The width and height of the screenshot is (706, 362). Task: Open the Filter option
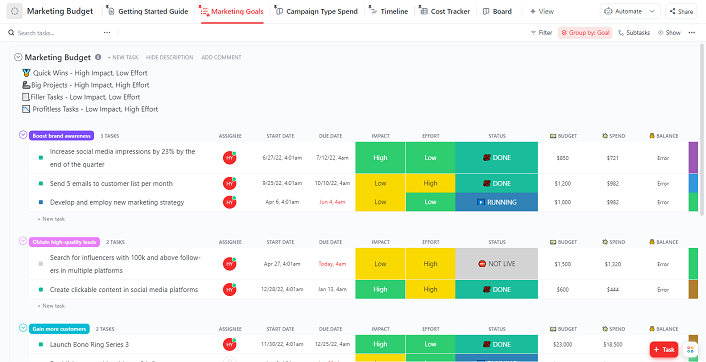pos(542,33)
